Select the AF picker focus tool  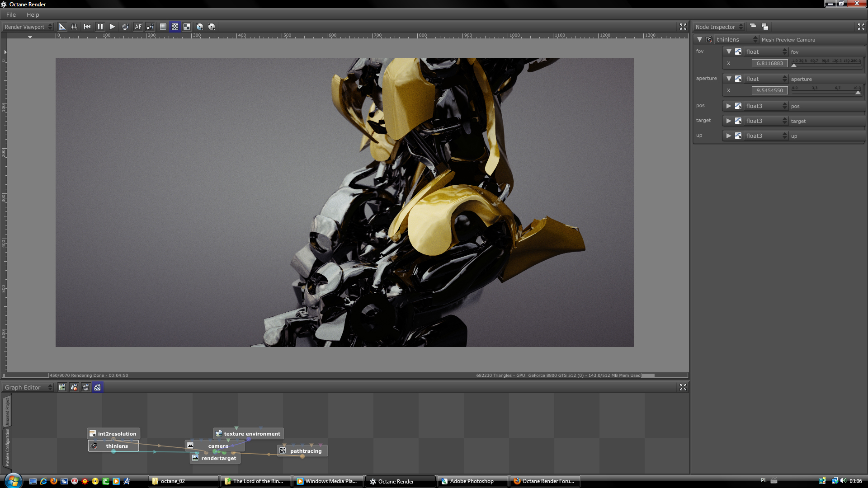click(150, 27)
